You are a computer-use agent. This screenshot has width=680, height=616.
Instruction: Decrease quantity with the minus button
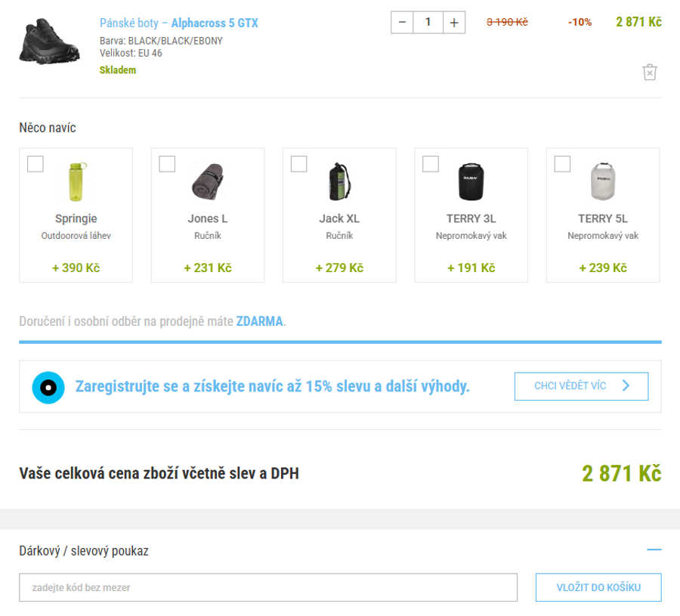pos(402,23)
